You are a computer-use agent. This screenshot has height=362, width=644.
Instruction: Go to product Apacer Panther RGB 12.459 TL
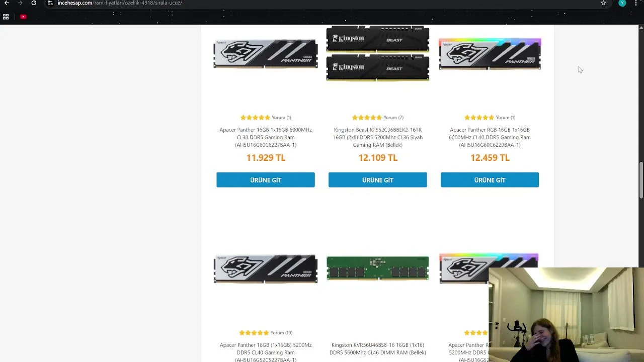(490, 180)
